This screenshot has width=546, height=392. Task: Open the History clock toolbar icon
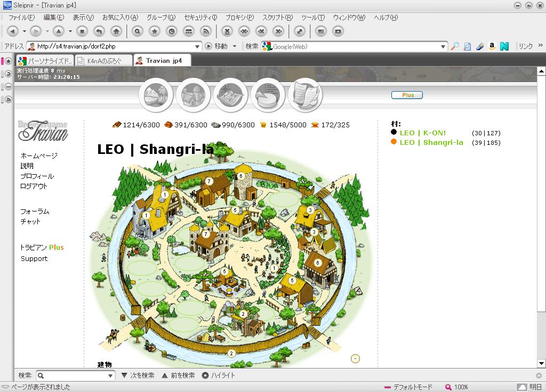click(172, 31)
